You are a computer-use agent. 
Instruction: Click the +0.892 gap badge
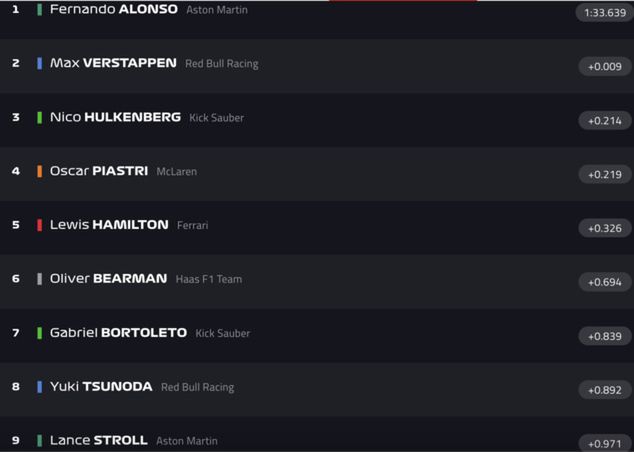(x=604, y=391)
